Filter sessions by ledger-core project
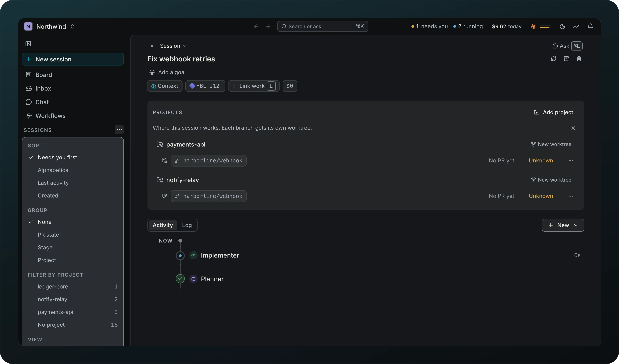This screenshot has height=364, width=619. click(x=73, y=286)
